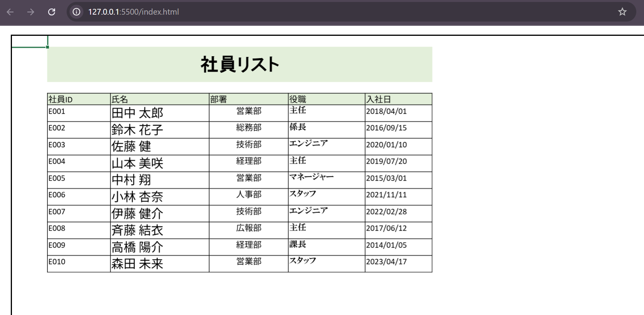Click the E002 cell
Image resolution: width=644 pixels, height=315 pixels.
pos(79,130)
